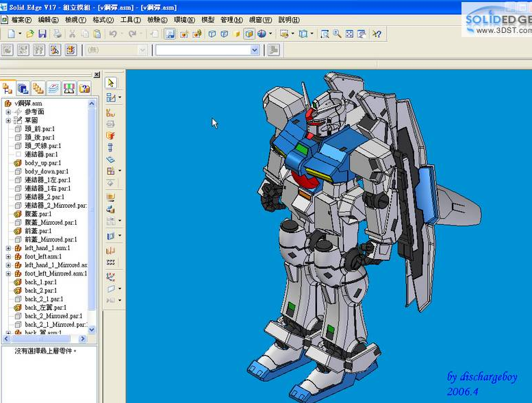The image size is (532, 403).
Task: Close the EdgeBar panel with the X
Action: [x=97, y=74]
